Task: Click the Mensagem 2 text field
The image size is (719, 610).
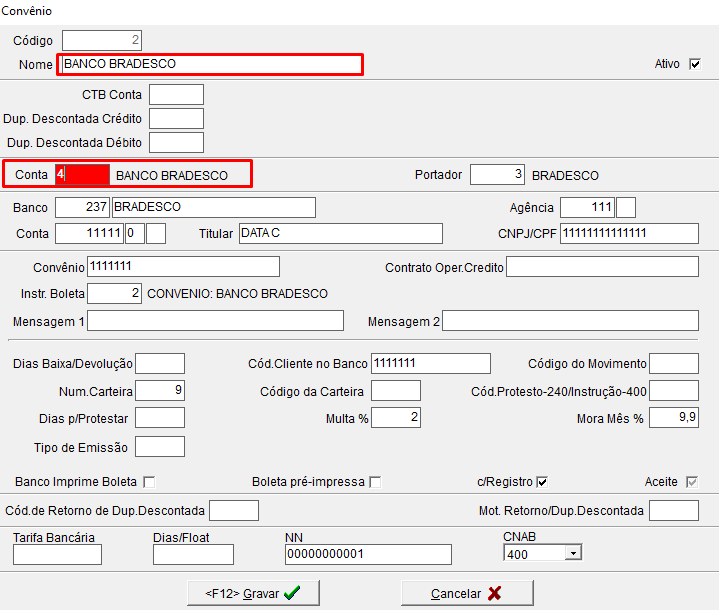Action: pyautogui.click(x=570, y=321)
